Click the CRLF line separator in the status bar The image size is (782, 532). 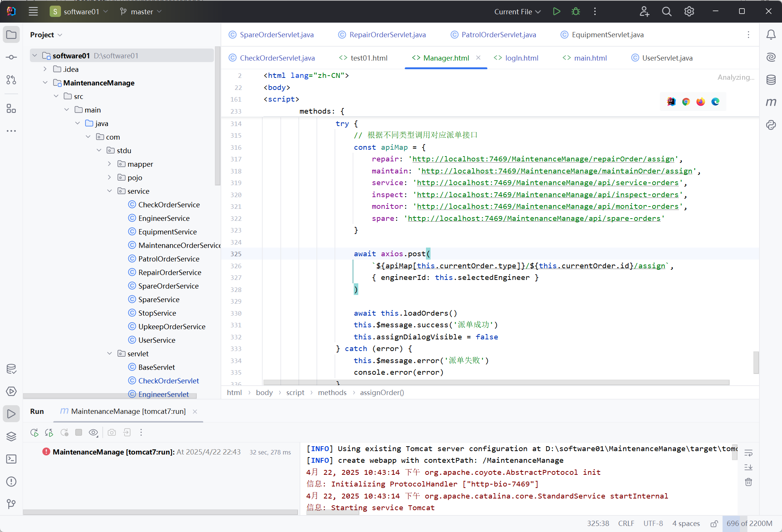(626, 524)
